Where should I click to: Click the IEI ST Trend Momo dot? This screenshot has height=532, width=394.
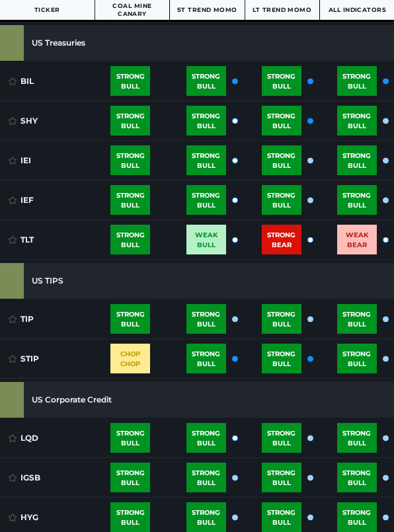(235, 161)
